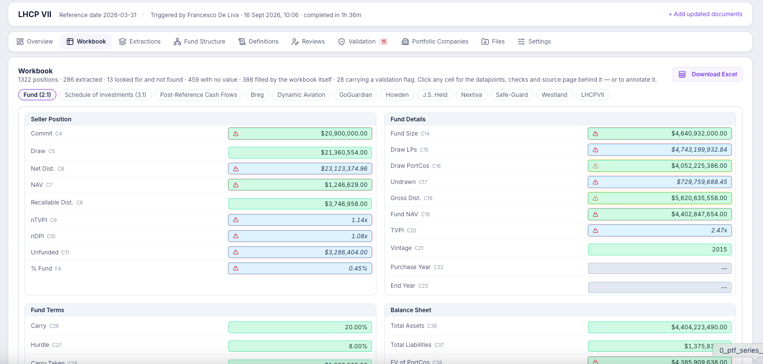Click the LHCP VII fund title
Screen dimensions: 763x364
[x=35, y=14]
